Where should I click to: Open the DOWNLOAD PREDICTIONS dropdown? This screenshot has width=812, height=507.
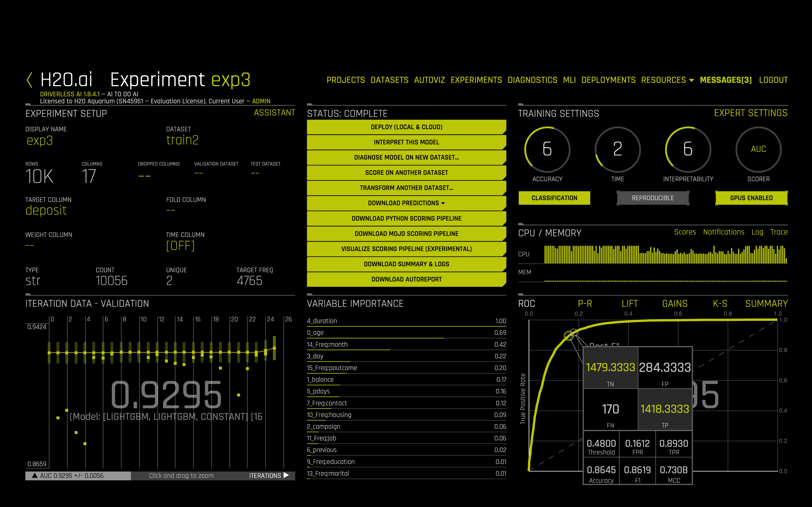pyautogui.click(x=406, y=203)
